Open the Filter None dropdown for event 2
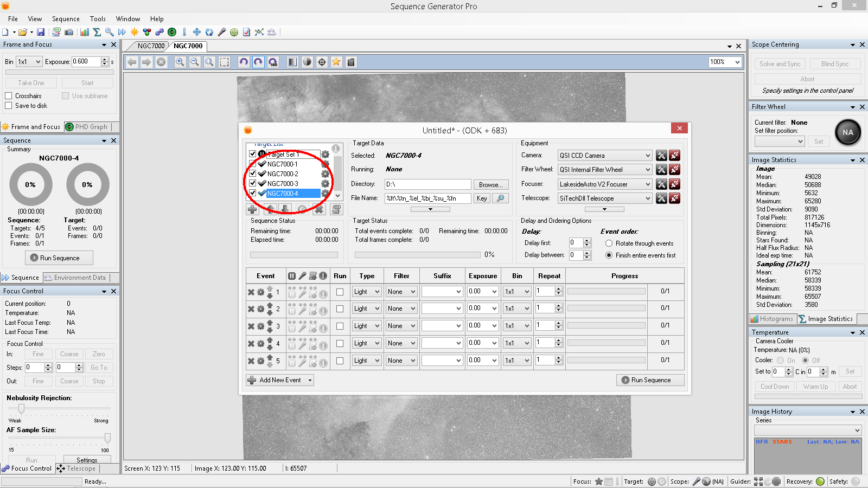 click(401, 309)
